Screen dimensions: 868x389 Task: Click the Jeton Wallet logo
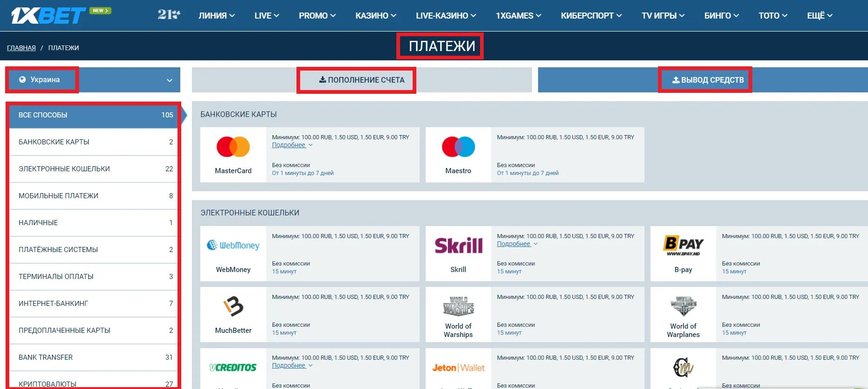458,368
